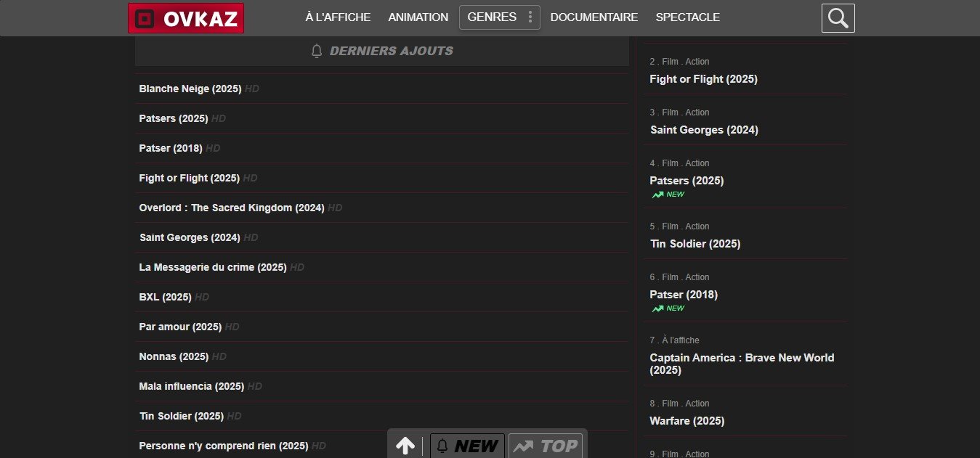Open Par amour (2025) link
The width and height of the screenshot is (980, 458).
[180, 327]
